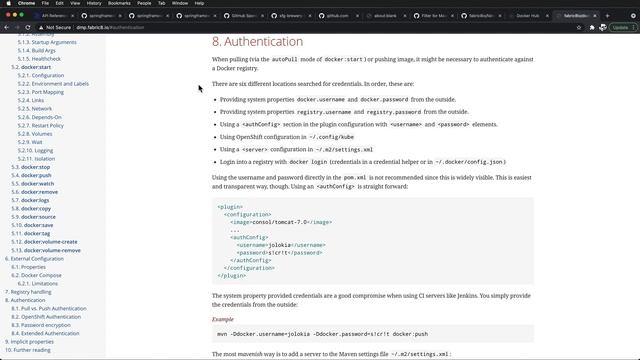Click the Update button in Chrome toolbar

pos(623,27)
